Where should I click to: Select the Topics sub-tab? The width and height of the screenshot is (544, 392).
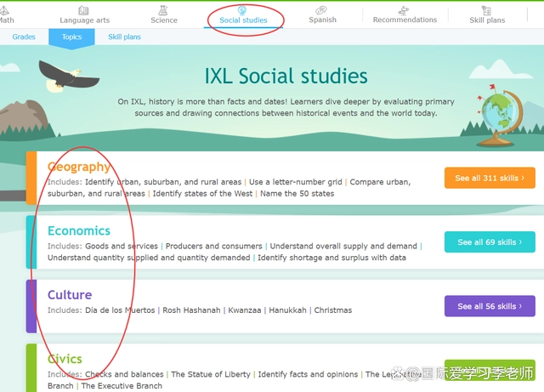pos(71,37)
